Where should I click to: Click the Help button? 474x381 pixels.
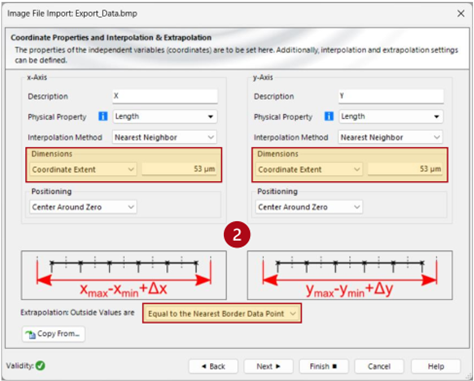click(436, 366)
